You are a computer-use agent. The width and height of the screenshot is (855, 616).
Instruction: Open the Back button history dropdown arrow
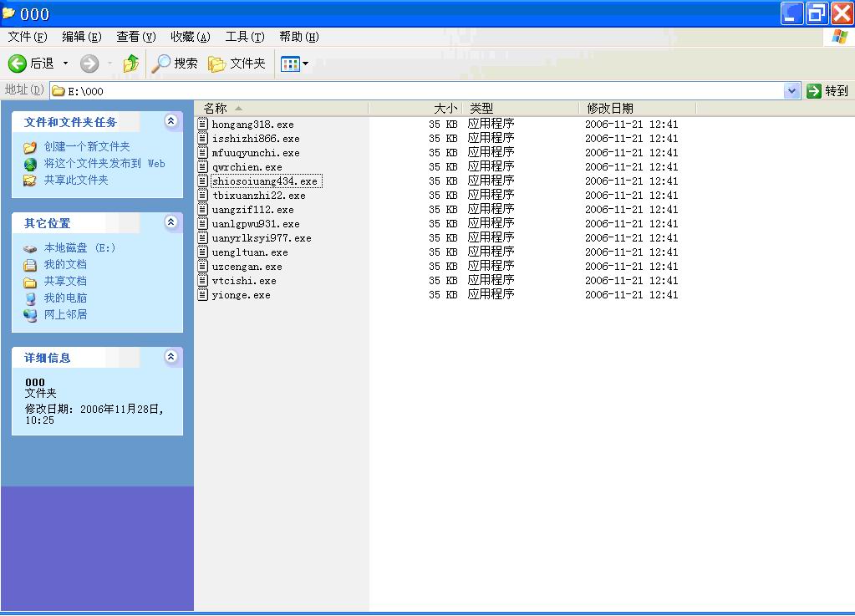(65, 64)
